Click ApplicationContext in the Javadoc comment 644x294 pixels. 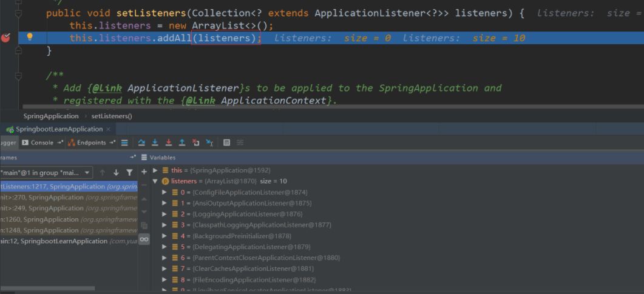[x=273, y=101]
